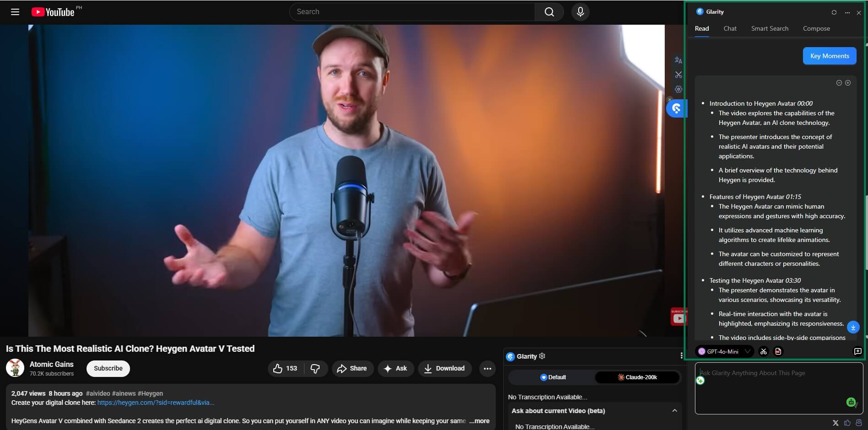Open Glarity sidebar more options menu
868x430 pixels.
(847, 12)
